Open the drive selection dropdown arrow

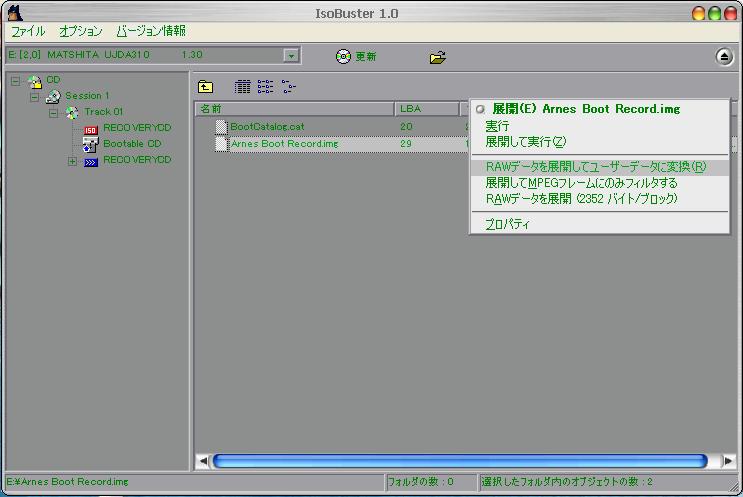click(x=291, y=56)
